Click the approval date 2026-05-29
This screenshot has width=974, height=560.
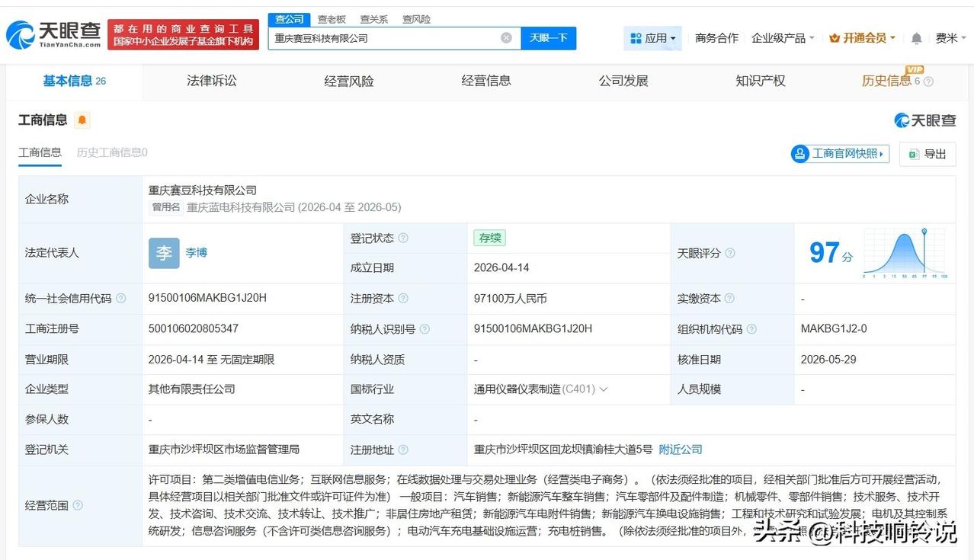point(828,359)
